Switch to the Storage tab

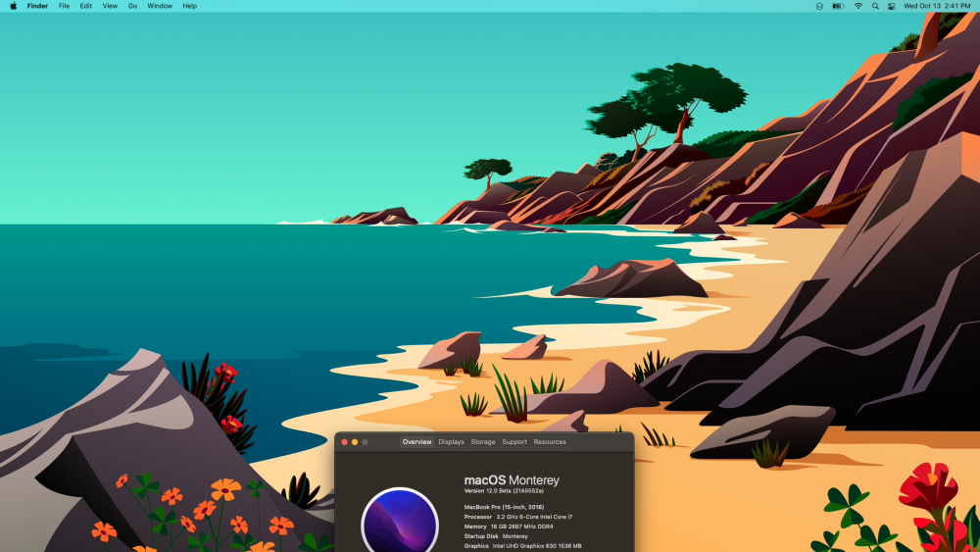tap(482, 442)
